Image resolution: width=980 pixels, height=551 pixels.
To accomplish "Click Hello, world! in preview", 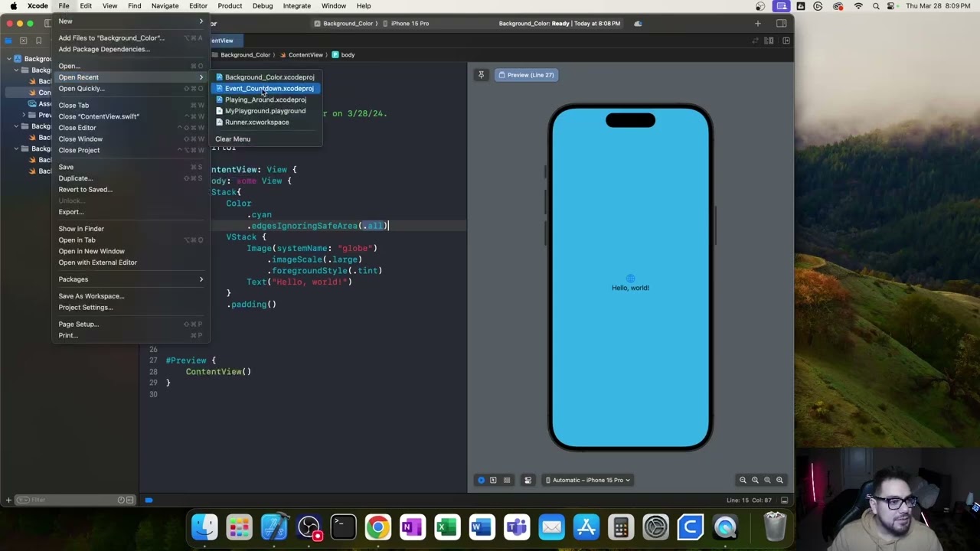I will pos(630,288).
